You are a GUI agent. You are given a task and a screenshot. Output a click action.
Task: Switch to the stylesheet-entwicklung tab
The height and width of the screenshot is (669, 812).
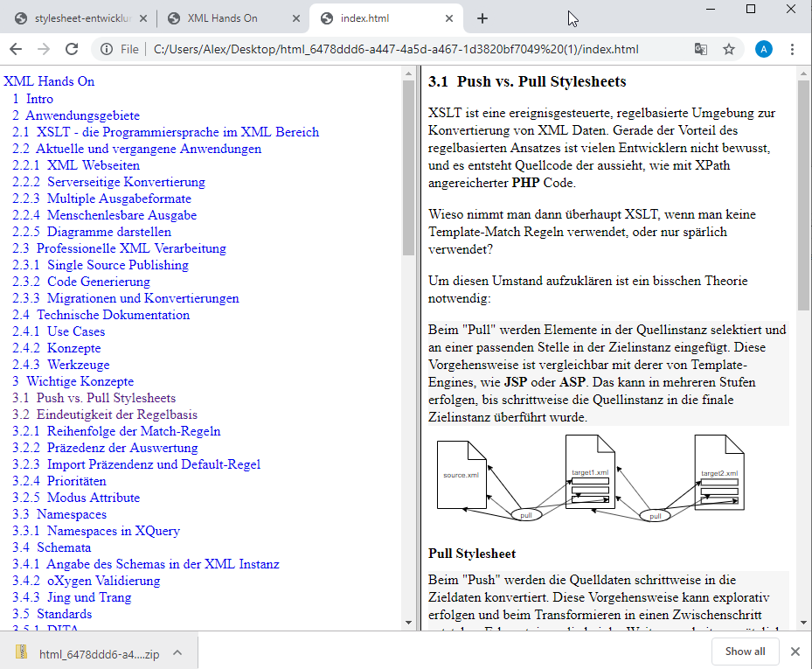(x=79, y=18)
